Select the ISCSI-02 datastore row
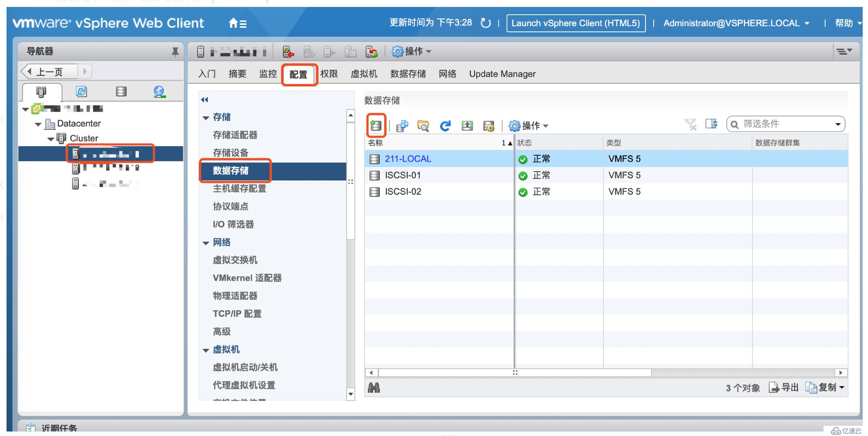 (606, 191)
